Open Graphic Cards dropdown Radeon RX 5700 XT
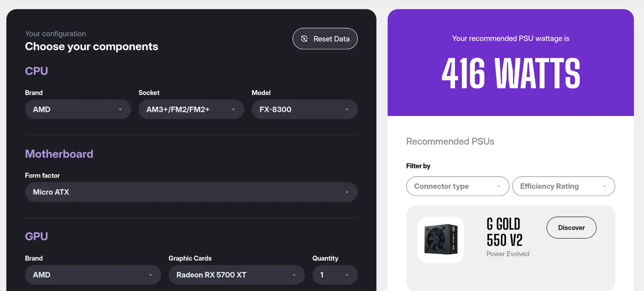The height and width of the screenshot is (291, 644). [236, 275]
